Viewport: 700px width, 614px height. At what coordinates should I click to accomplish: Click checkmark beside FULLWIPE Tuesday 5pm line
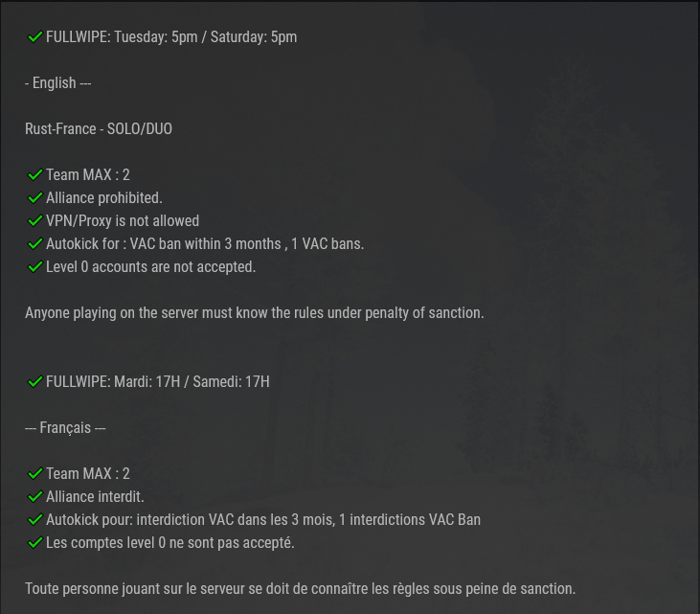coord(34,36)
